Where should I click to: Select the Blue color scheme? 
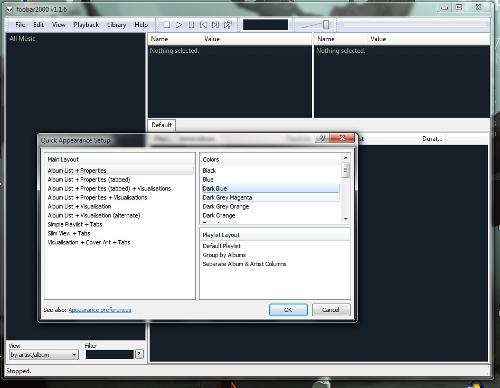coord(271,180)
